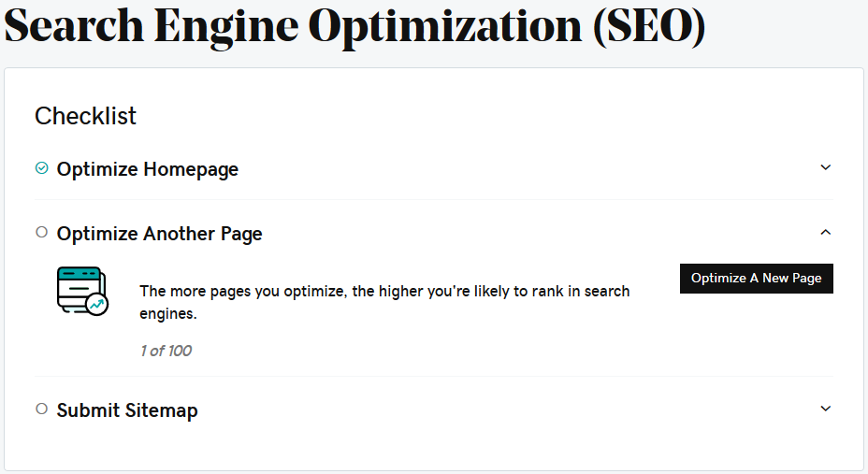Click the completed checkmark beside Optimize Homepage

tap(41, 168)
